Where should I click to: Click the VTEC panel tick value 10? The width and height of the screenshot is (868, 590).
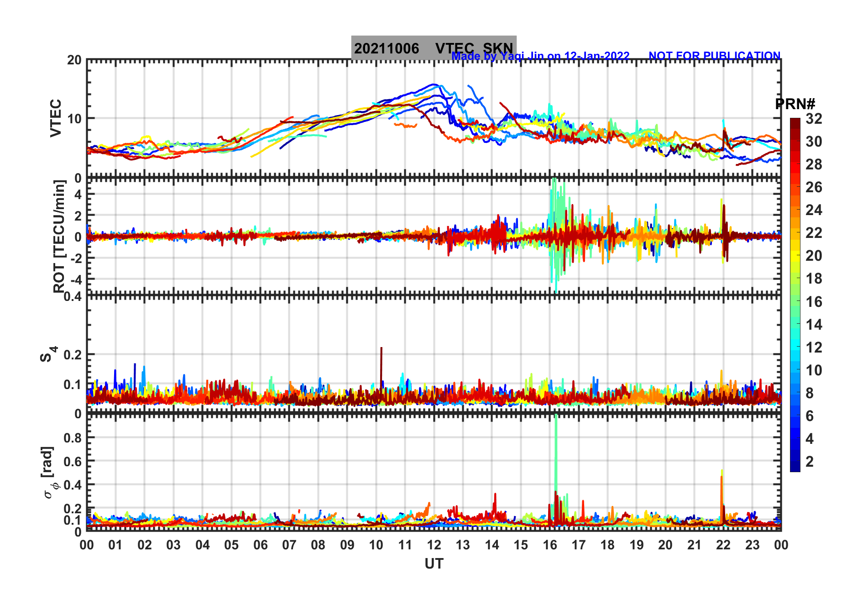pos(74,119)
